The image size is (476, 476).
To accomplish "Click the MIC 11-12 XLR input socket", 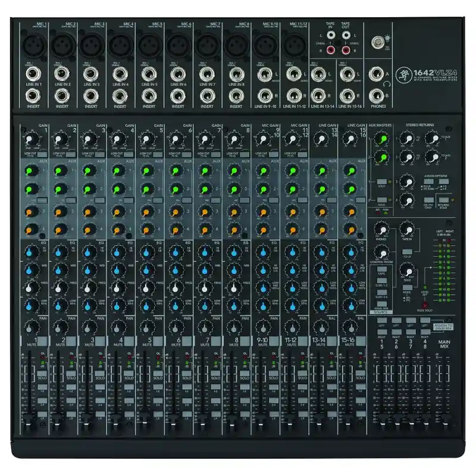I will 294,46.
